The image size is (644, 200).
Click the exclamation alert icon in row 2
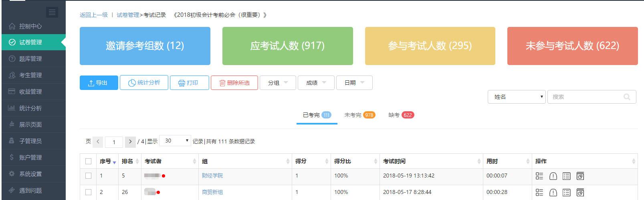click(x=553, y=192)
